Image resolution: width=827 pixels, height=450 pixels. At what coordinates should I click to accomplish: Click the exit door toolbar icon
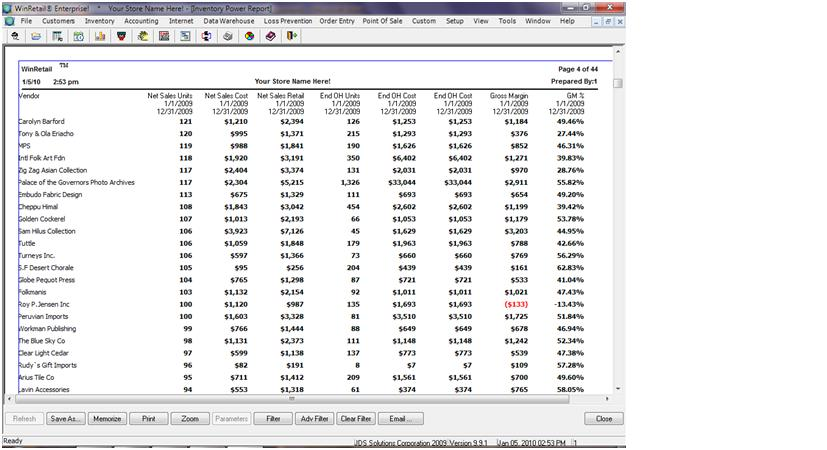pyautogui.click(x=291, y=36)
